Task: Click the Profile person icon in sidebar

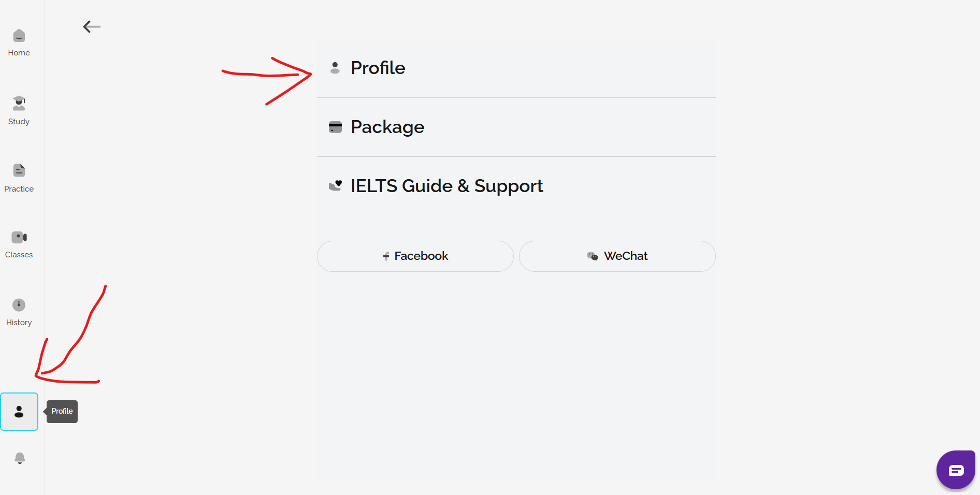Action: [x=19, y=412]
